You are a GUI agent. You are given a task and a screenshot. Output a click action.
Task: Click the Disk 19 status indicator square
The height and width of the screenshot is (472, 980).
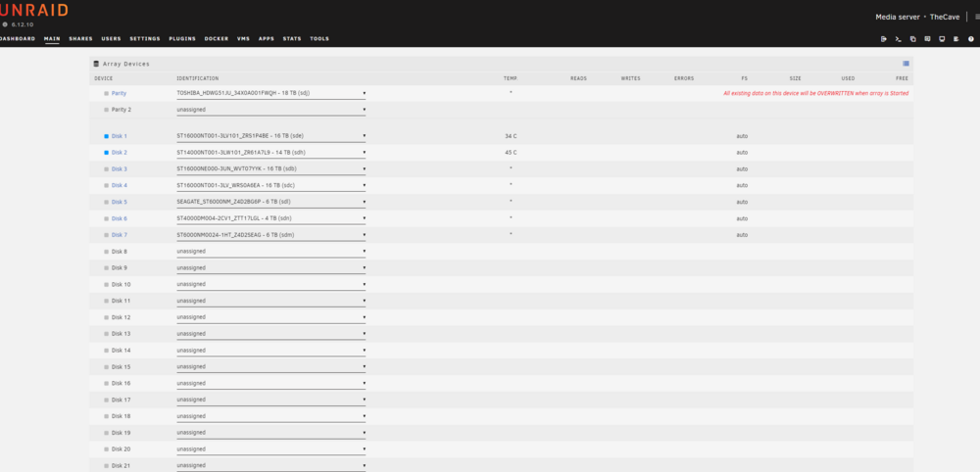pos(106,433)
